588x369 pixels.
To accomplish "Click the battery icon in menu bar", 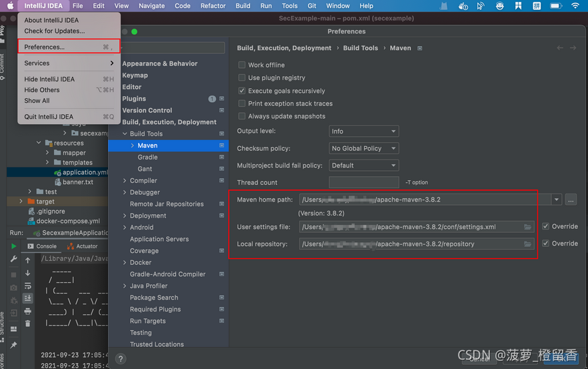I will [x=556, y=5].
